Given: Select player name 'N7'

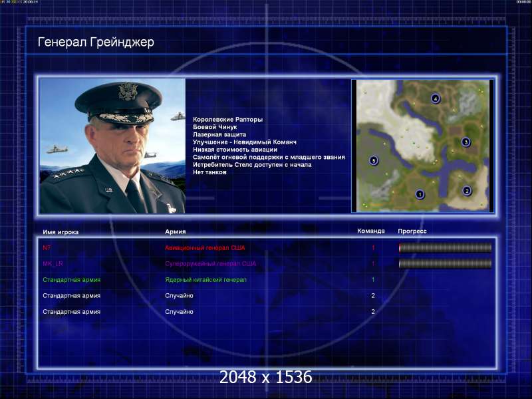Looking at the screenshot, I should pos(47,247).
